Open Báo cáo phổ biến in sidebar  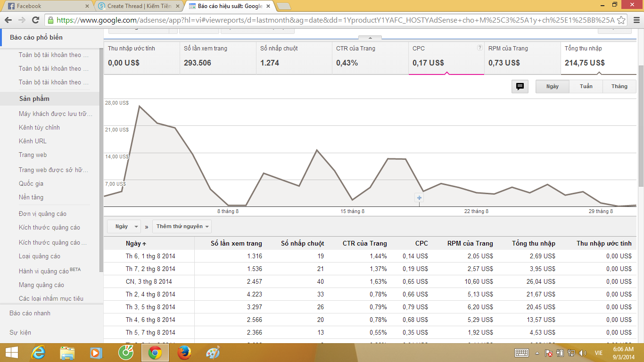[36, 37]
